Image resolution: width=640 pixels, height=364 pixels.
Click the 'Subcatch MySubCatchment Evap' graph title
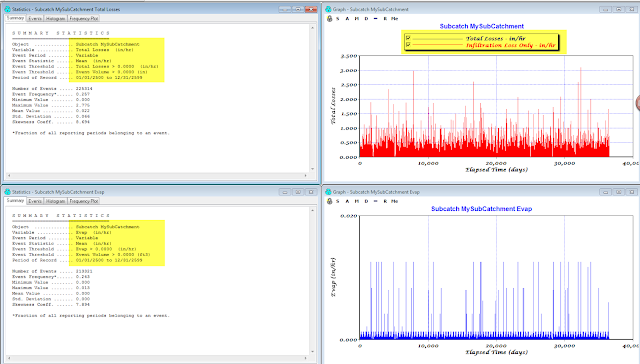482,209
